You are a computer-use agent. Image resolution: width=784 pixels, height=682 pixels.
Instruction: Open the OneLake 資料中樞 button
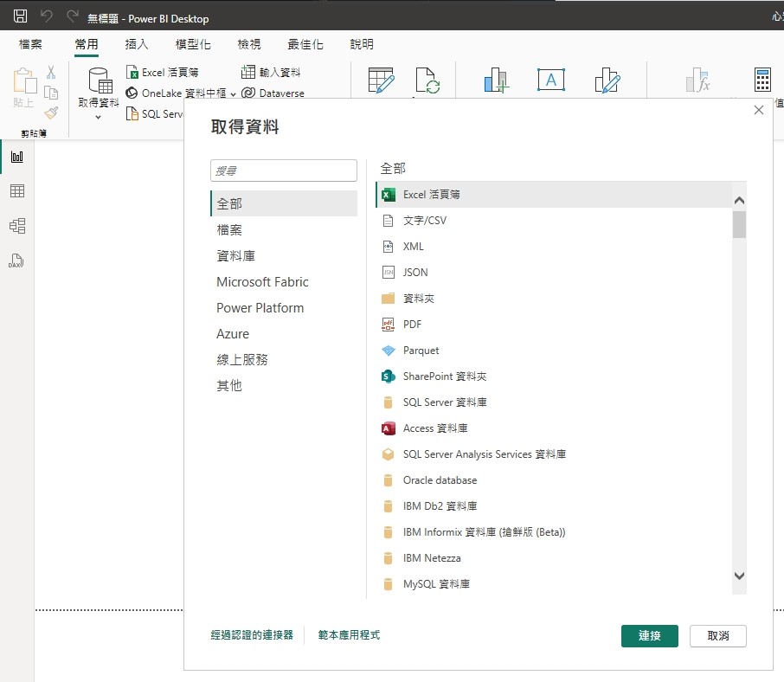176,93
